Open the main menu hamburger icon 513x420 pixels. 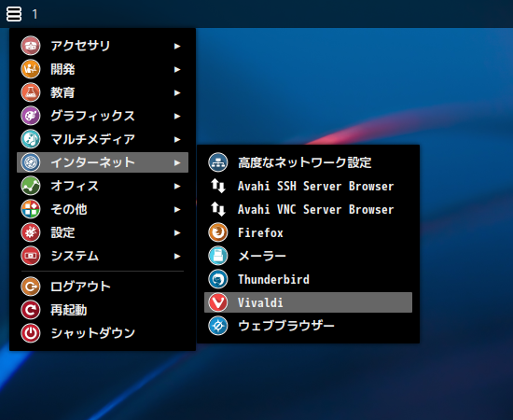(x=14, y=14)
